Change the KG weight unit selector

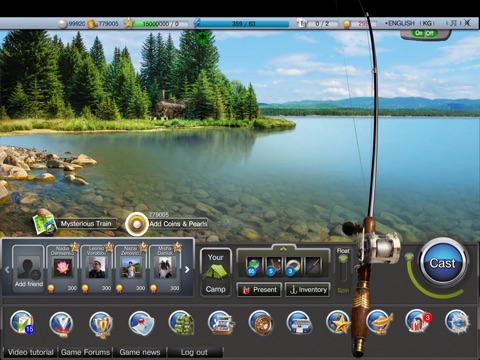(x=427, y=23)
